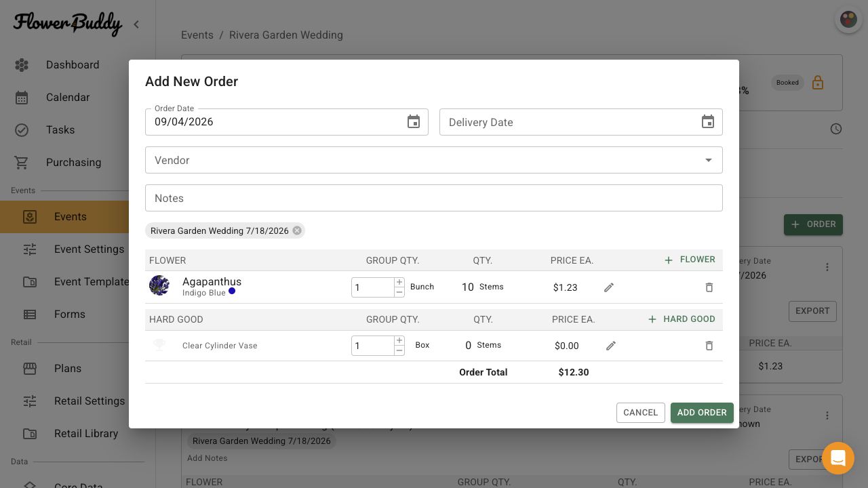
Task: Open Calendar in the sidebar
Action: (x=68, y=98)
